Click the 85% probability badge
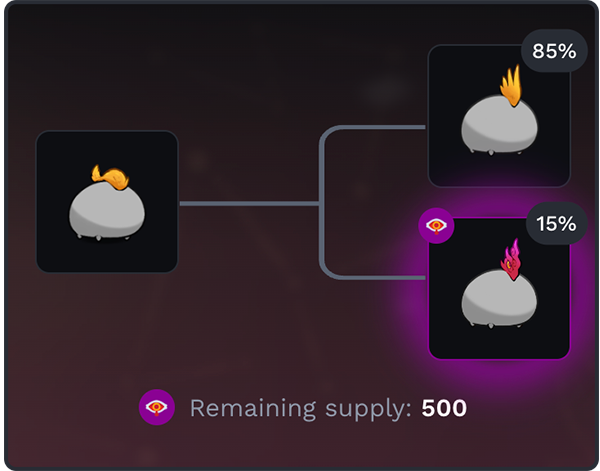Image resolution: width=600 pixels, height=471 pixels. pyautogui.click(x=554, y=51)
